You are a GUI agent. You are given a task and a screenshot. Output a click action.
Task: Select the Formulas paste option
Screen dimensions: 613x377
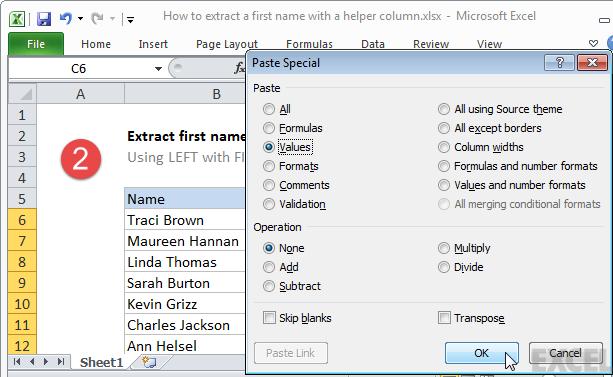(x=269, y=128)
